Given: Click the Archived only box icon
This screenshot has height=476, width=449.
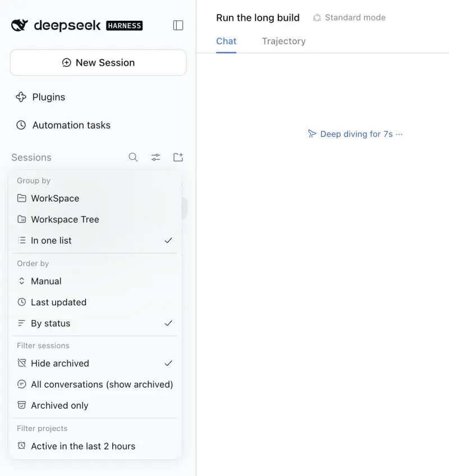Looking at the screenshot, I should click(21, 405).
